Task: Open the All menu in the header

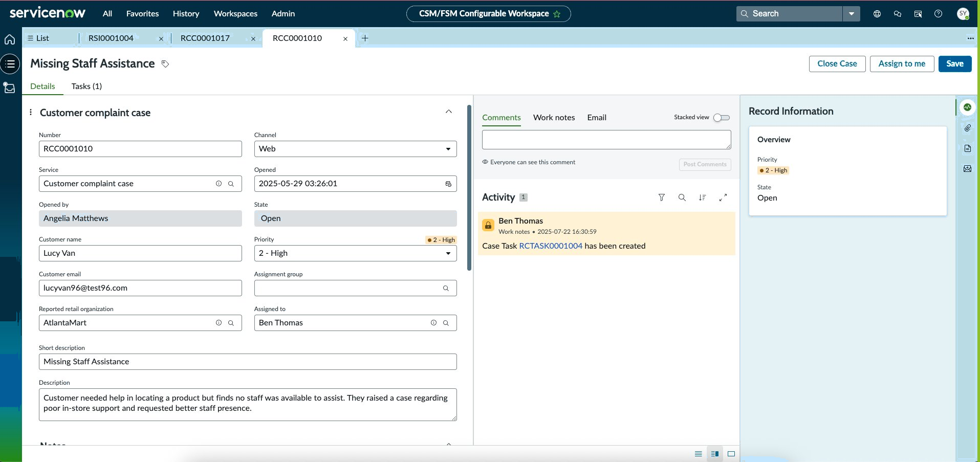Action: pos(107,14)
